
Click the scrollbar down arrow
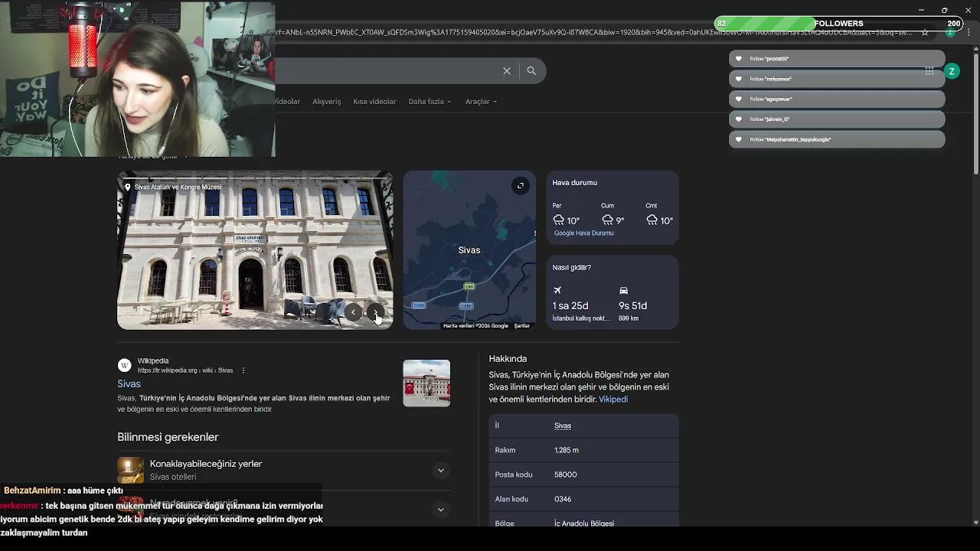click(x=975, y=522)
